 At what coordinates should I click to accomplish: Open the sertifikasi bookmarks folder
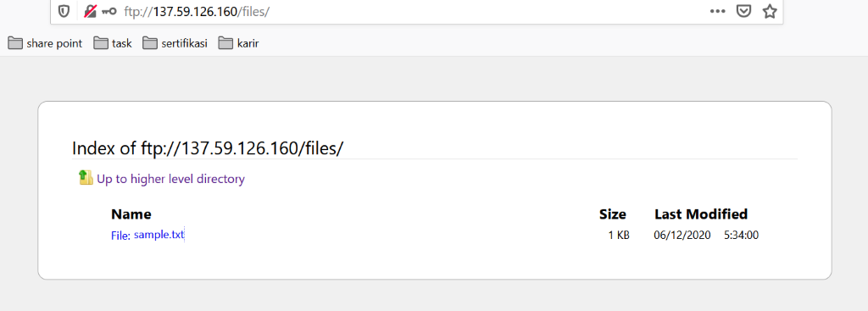pos(175,43)
